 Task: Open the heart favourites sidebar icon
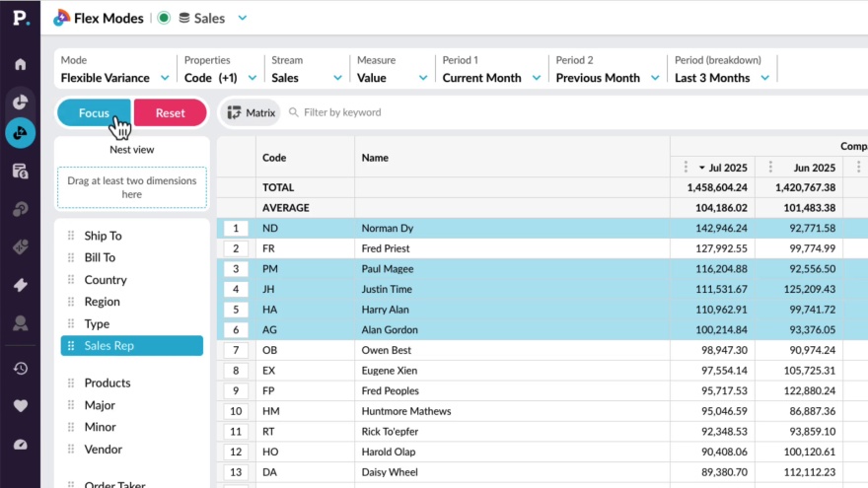coord(21,406)
